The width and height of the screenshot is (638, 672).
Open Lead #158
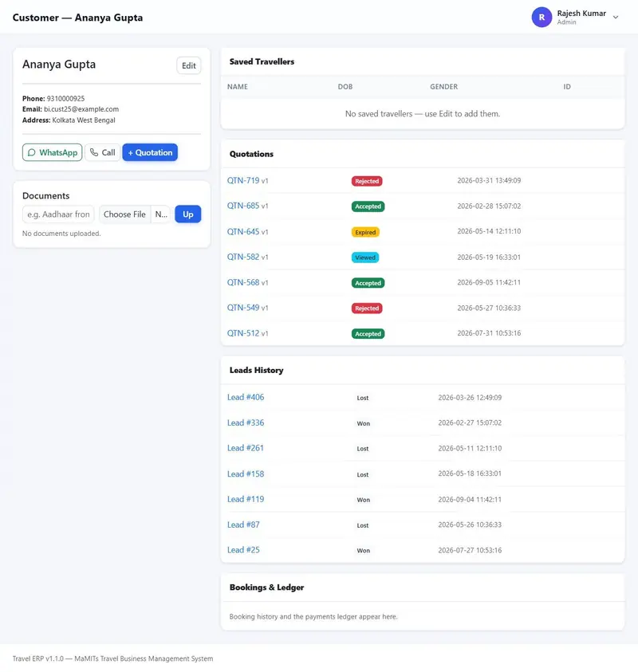coord(246,474)
